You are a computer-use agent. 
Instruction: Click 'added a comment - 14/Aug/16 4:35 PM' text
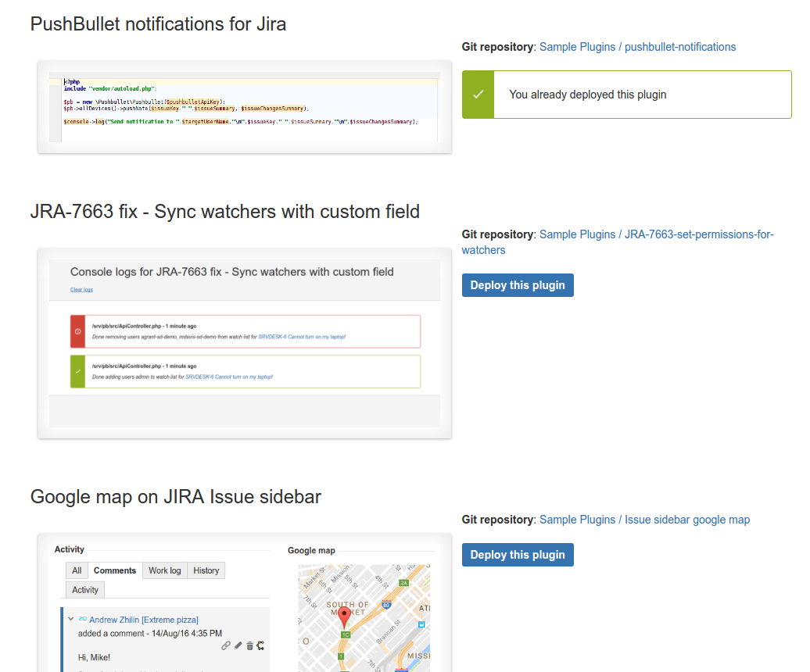click(x=150, y=633)
